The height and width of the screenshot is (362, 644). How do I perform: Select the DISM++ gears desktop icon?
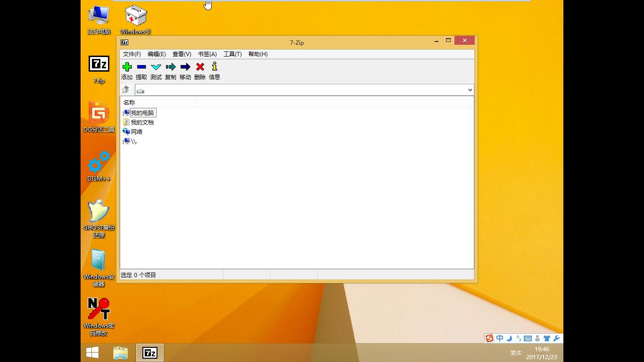pos(99,166)
